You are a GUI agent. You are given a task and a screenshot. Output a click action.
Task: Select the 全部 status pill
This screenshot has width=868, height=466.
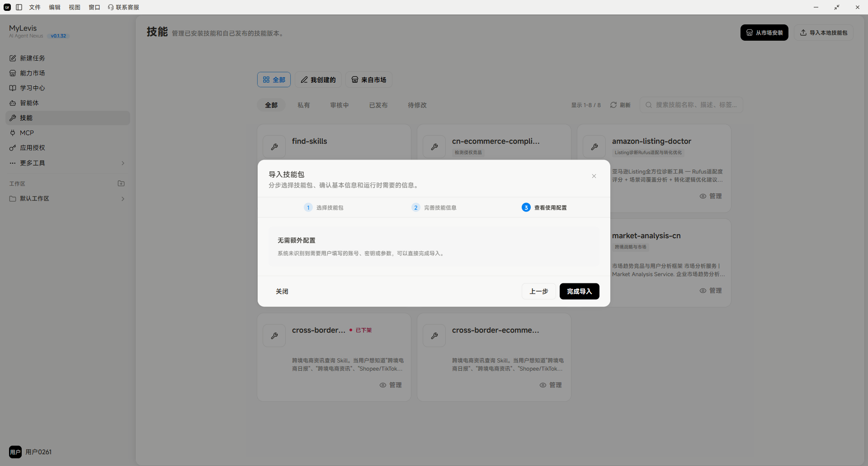pos(271,105)
